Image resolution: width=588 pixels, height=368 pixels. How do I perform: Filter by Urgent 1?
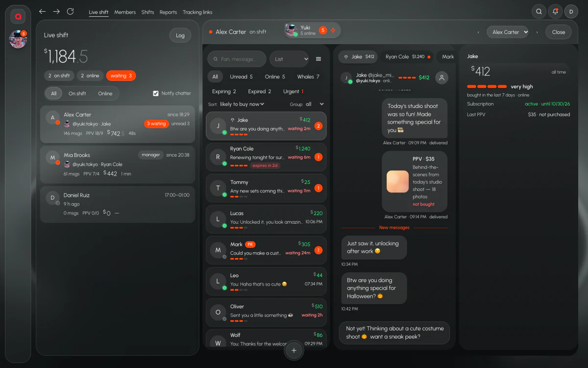[x=293, y=91]
